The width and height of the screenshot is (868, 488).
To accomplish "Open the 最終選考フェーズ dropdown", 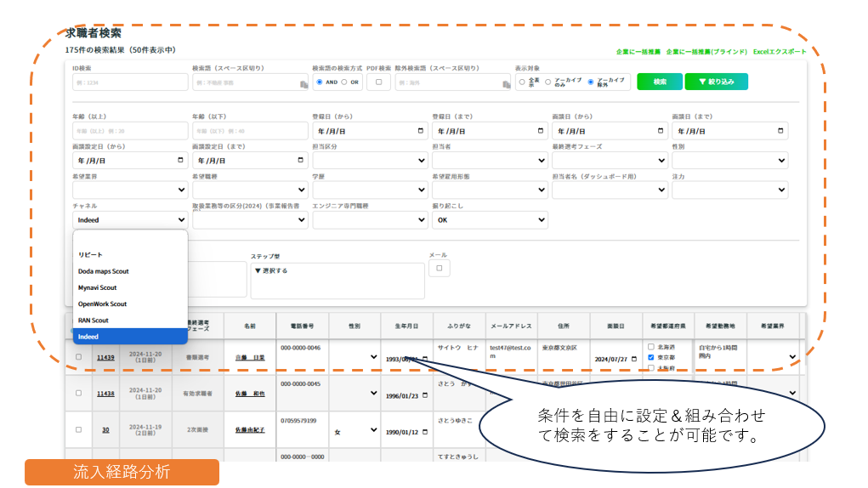I will (x=610, y=160).
